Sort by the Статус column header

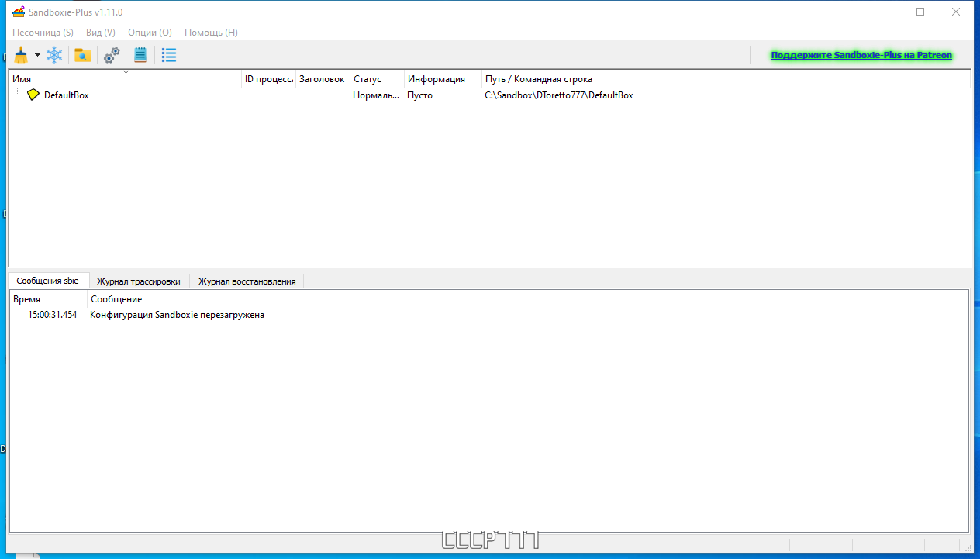pos(377,79)
